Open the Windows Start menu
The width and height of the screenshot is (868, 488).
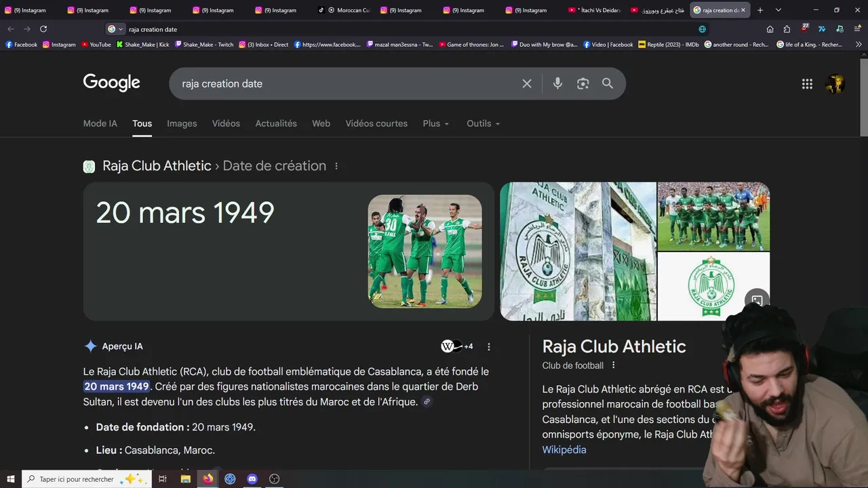10,479
